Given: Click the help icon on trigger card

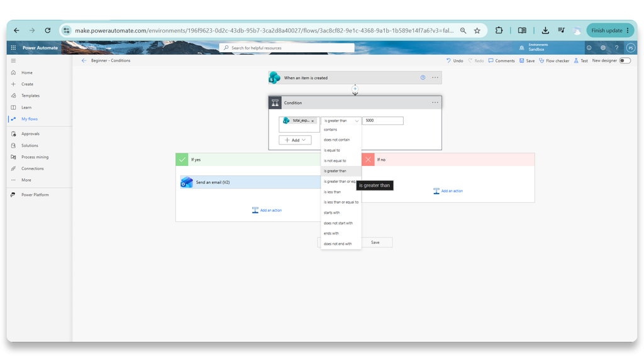Looking at the screenshot, I should pos(423,77).
